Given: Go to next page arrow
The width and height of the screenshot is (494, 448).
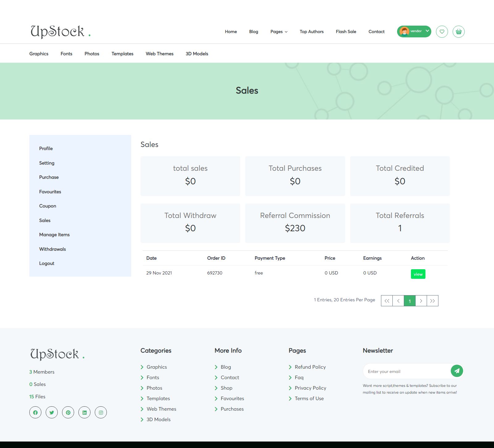Looking at the screenshot, I should pos(421,301).
